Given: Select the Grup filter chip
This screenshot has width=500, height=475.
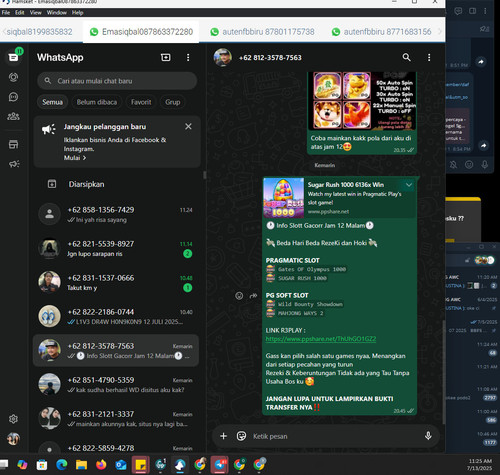Looking at the screenshot, I should 173,102.
